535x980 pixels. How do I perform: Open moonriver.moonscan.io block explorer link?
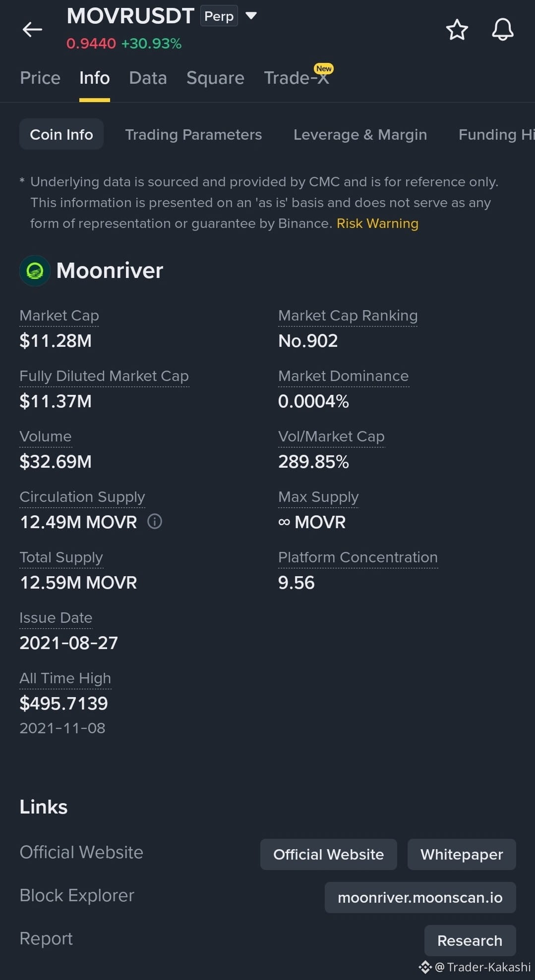click(420, 897)
